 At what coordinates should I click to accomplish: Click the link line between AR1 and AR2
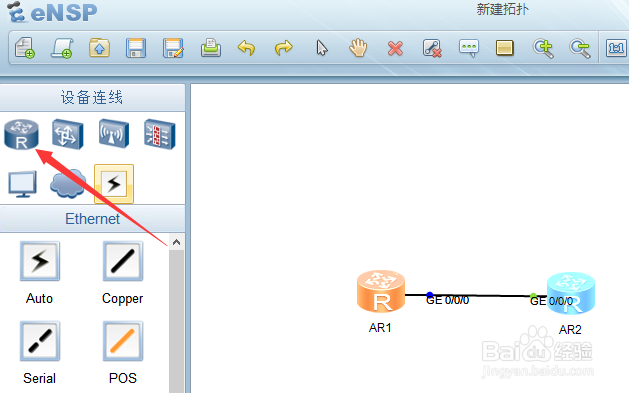pyautogui.click(x=481, y=295)
